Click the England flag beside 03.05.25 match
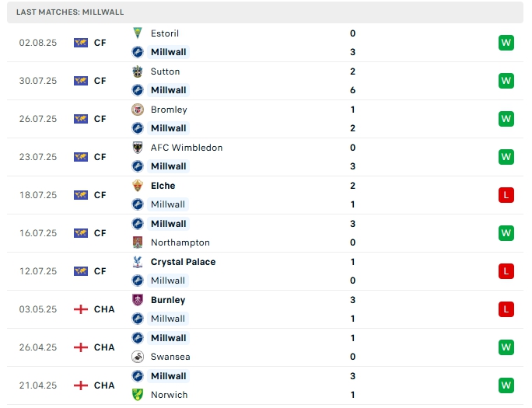 81,309
